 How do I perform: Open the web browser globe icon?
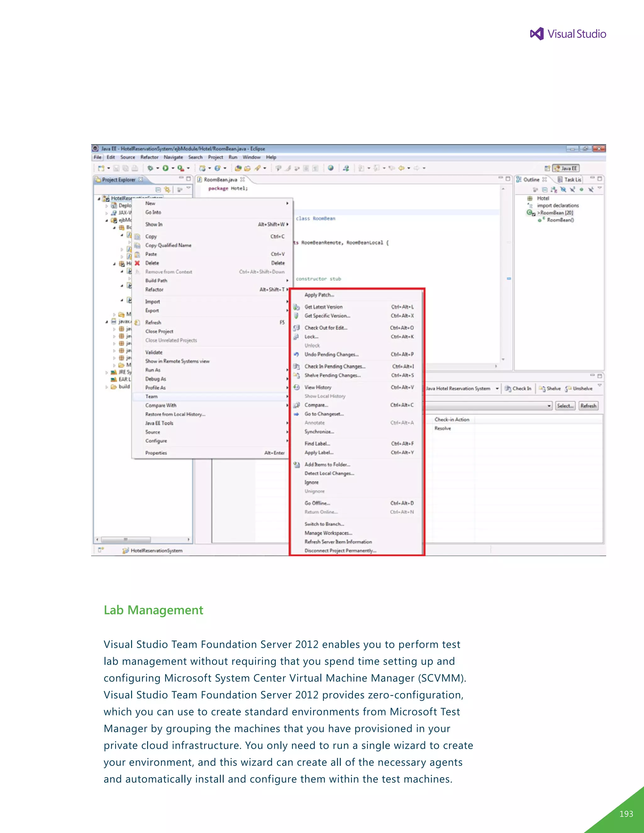[330, 168]
